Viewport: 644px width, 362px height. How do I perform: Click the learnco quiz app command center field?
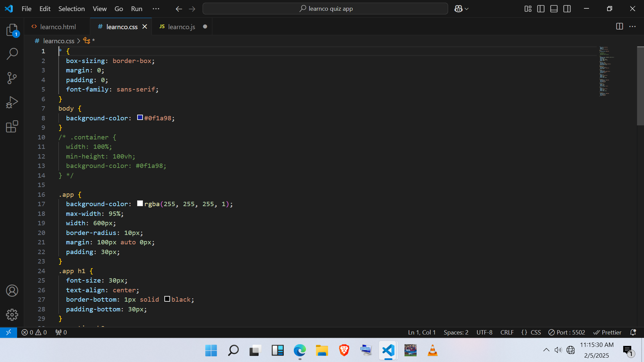point(325,8)
